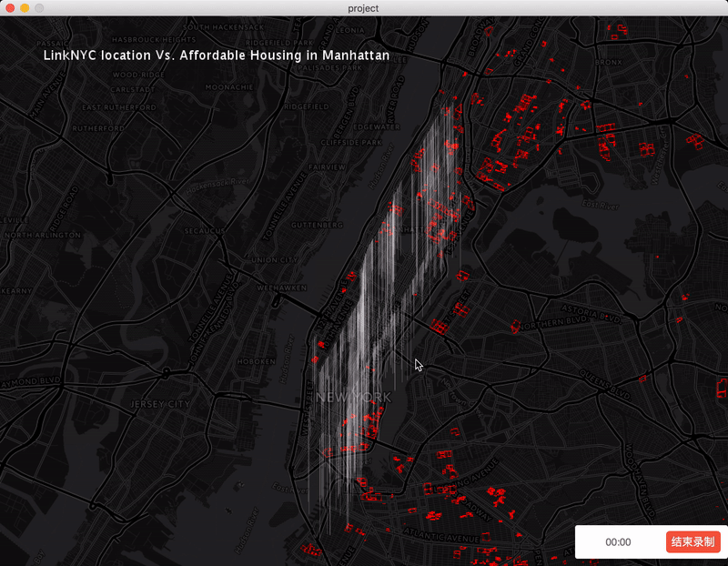Click the 'project' window title

[x=364, y=8]
